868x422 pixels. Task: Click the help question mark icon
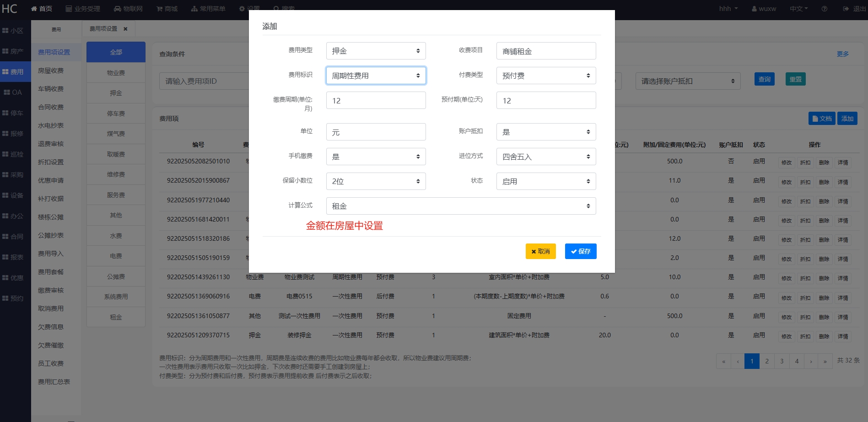(x=824, y=9)
